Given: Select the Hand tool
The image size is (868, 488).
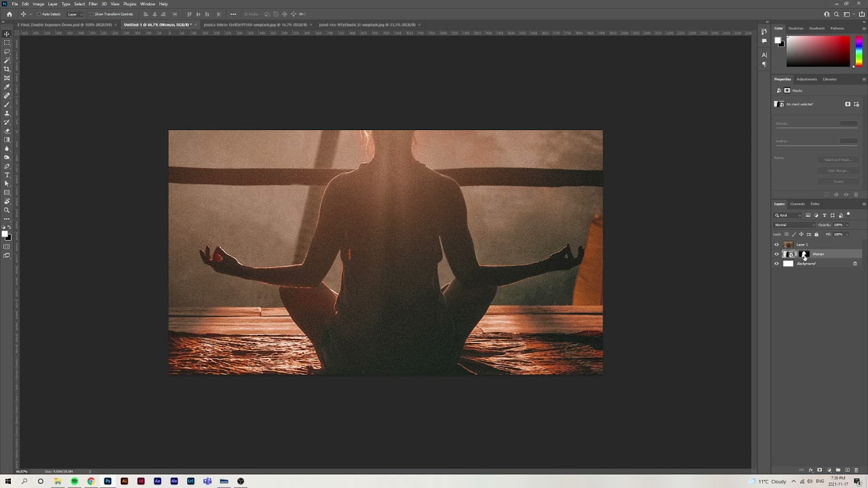Looking at the screenshot, I should tap(7, 201).
